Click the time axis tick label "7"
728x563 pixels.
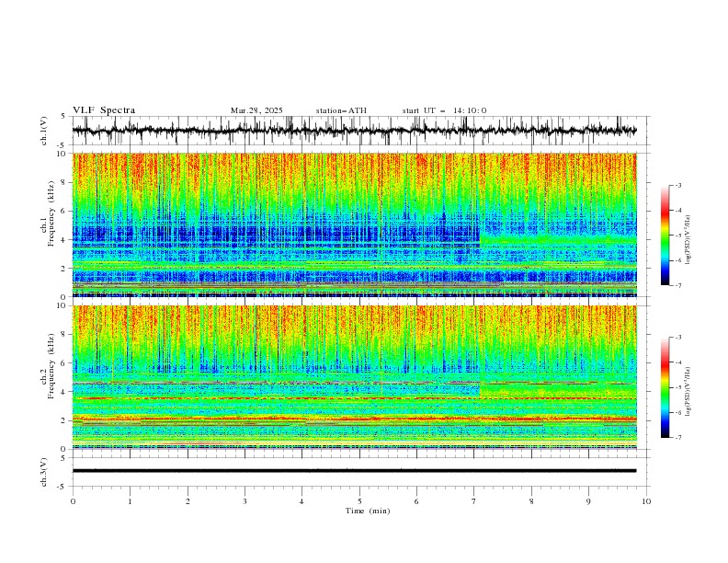click(474, 501)
